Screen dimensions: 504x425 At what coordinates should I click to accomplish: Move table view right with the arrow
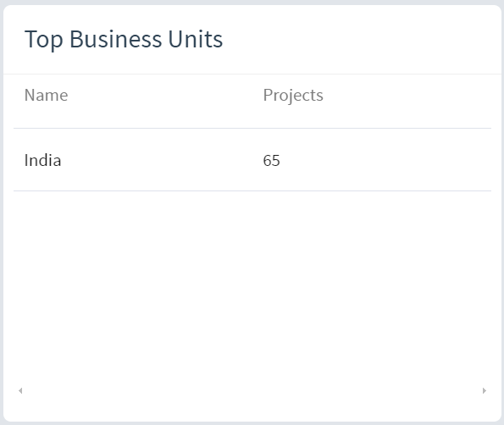[x=485, y=390]
